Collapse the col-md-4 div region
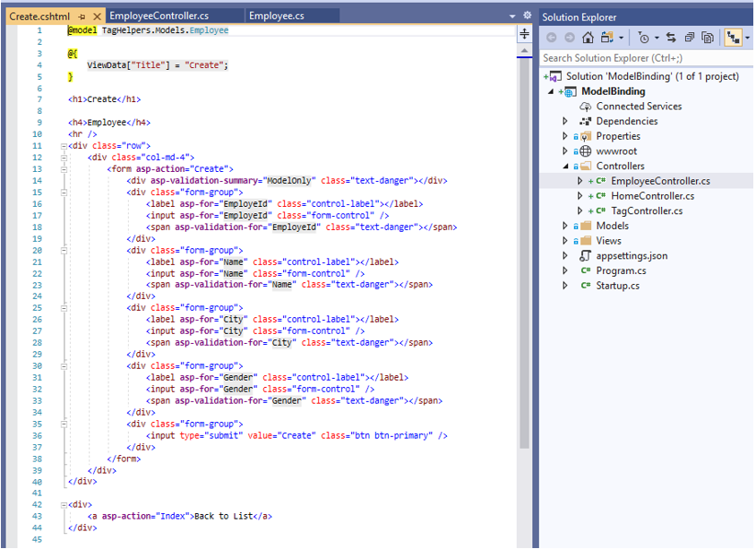Viewport: 756px width, 549px height. point(64,158)
